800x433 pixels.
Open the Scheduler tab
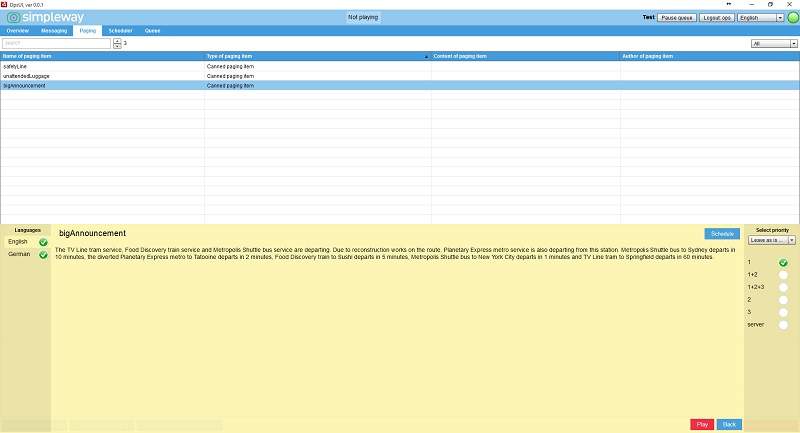(x=120, y=31)
